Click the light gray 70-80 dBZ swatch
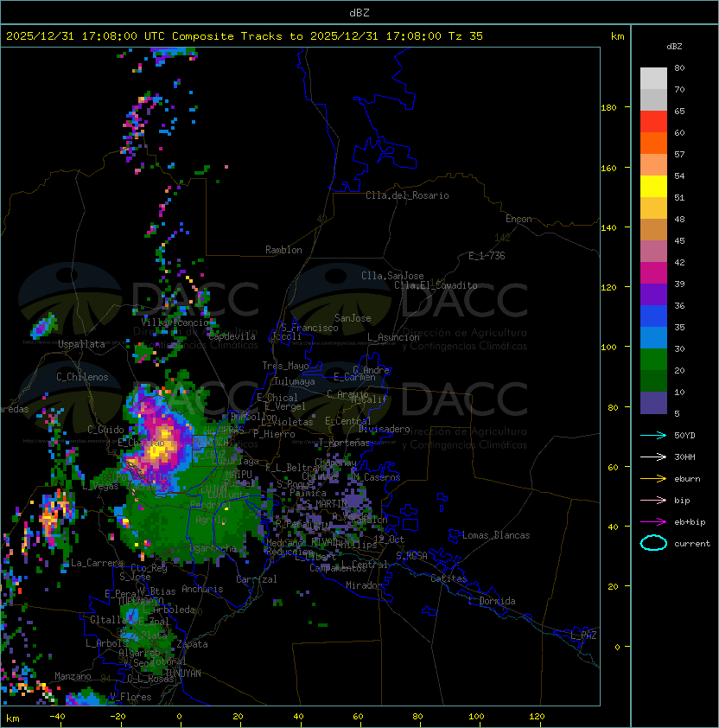719x728 pixels. click(653, 79)
